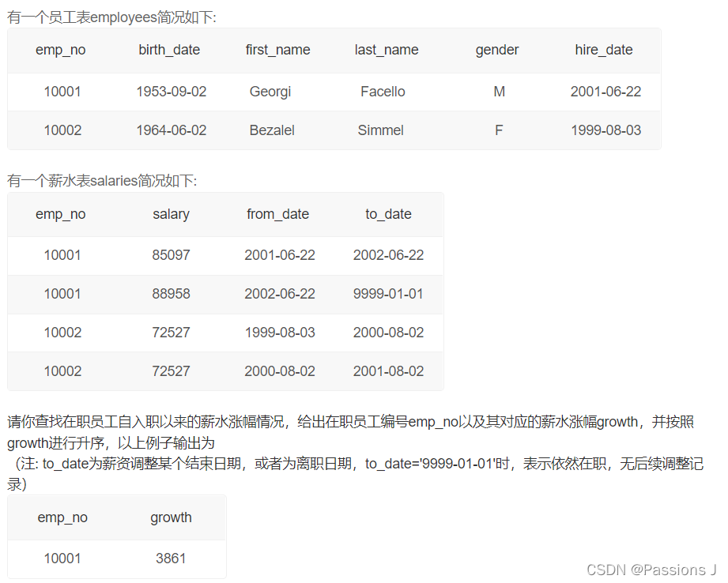Click the to_date column header
The height and width of the screenshot is (583, 728).
(388, 214)
